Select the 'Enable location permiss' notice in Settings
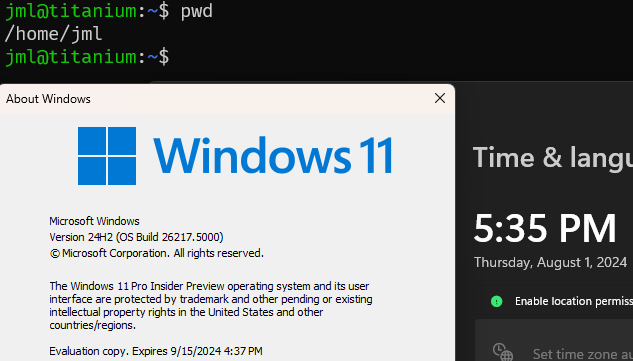 tap(554, 301)
